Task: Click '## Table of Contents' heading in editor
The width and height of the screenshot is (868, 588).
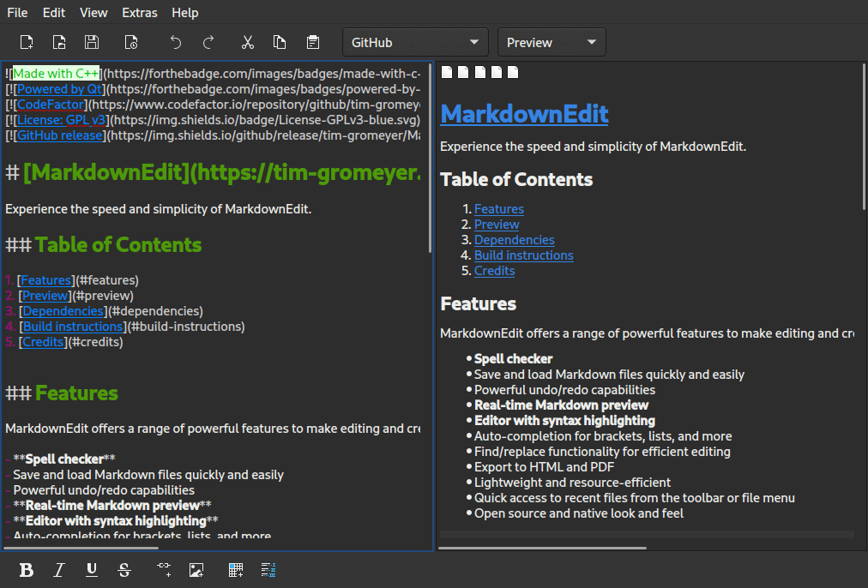Action: click(104, 245)
